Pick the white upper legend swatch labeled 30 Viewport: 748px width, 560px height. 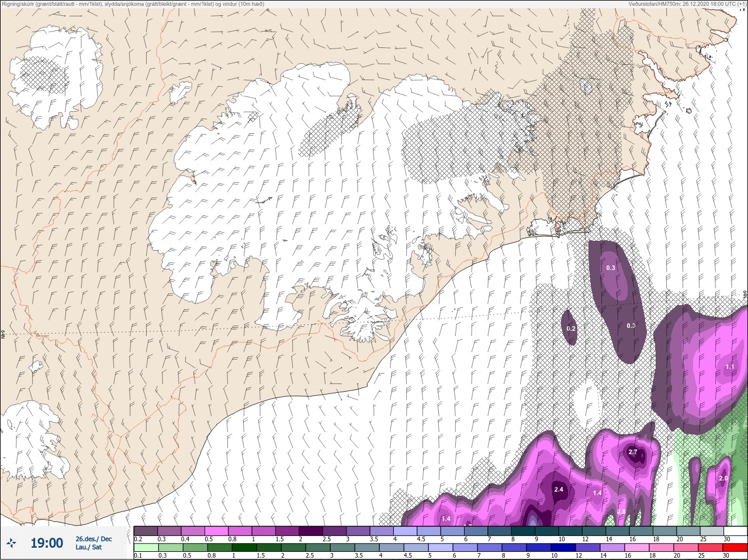click(735, 531)
